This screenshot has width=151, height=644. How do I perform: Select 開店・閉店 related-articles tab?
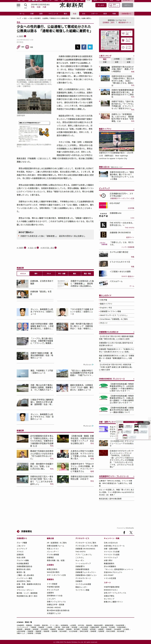click(87, 273)
